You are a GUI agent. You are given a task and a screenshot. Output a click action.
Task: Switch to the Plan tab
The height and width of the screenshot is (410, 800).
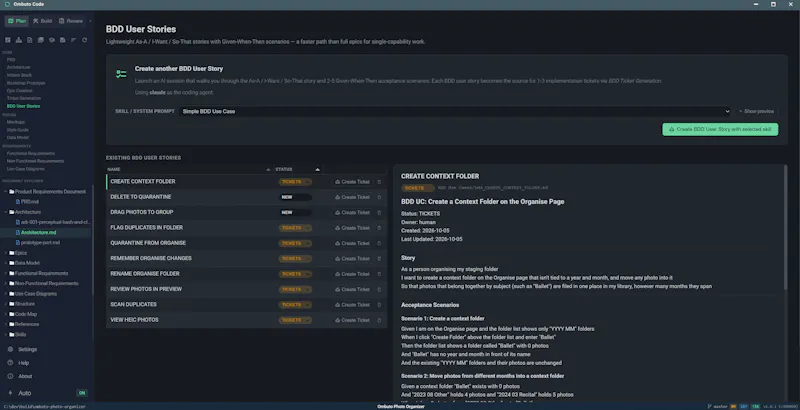click(x=17, y=21)
